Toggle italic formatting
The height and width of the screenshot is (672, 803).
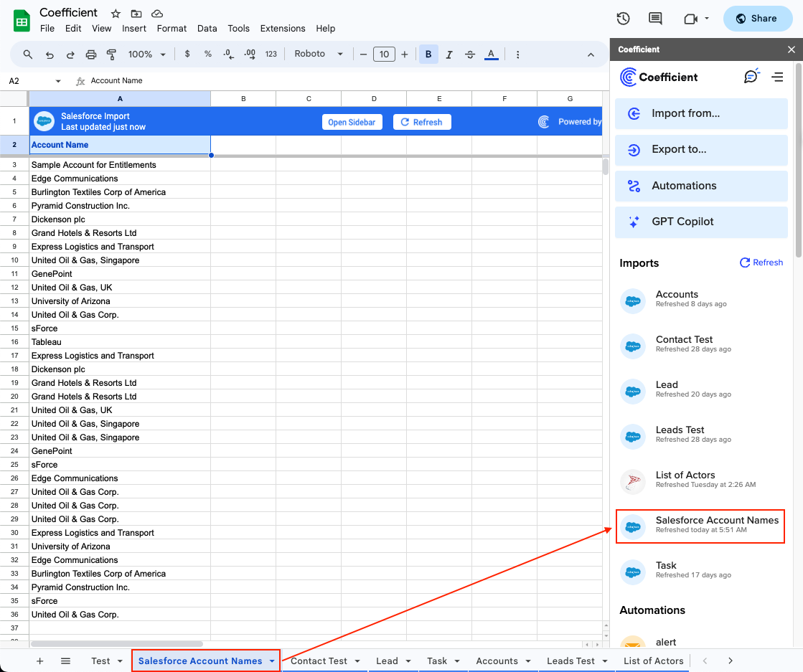tap(449, 55)
